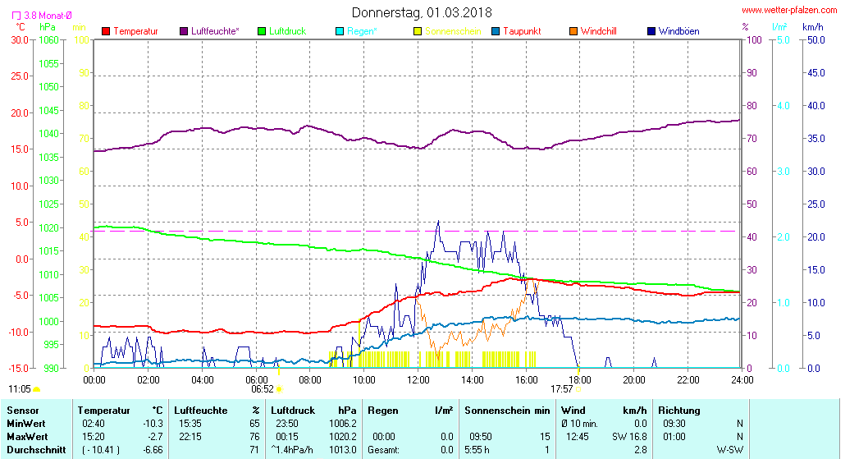Screen dimensions: 868x459
Task: Click the sunset icon next to 17:57
Action: (578, 389)
